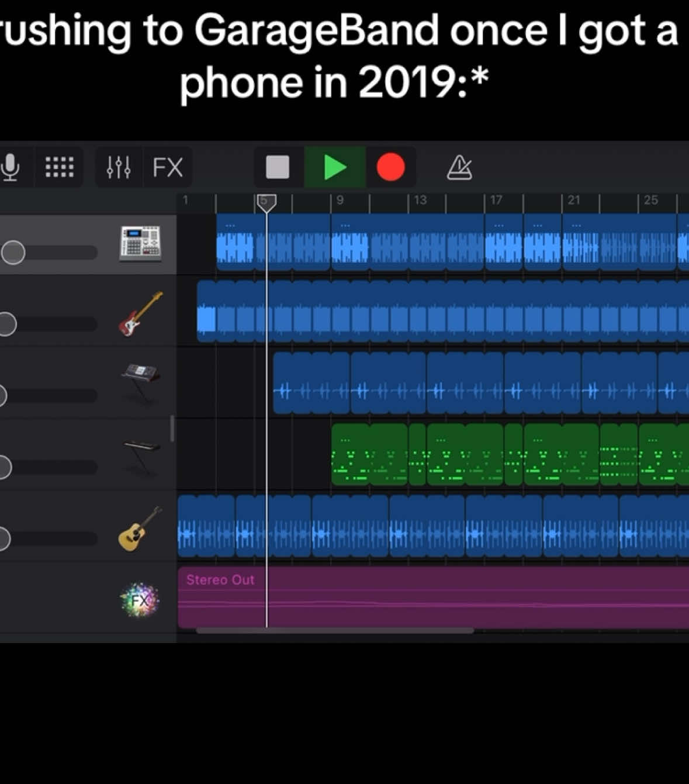
Task: Click the horizontal timeline scrollbar
Action: pyautogui.click(x=335, y=631)
